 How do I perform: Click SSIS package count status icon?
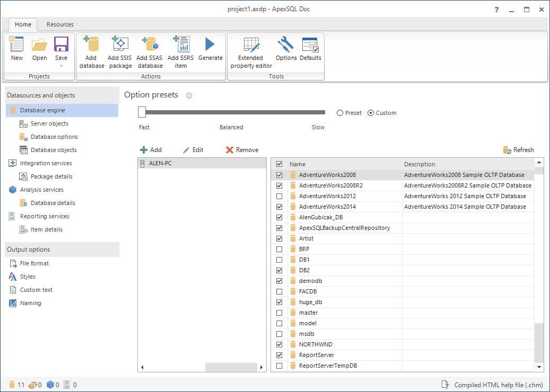point(32,385)
